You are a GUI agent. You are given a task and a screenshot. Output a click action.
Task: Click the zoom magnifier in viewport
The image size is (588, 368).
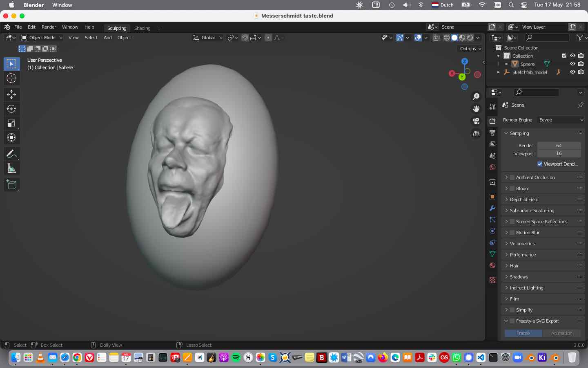point(476,96)
